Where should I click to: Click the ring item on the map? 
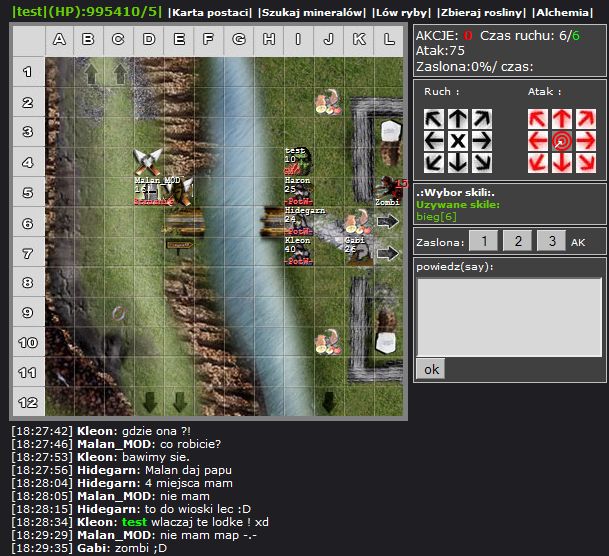click(x=119, y=312)
